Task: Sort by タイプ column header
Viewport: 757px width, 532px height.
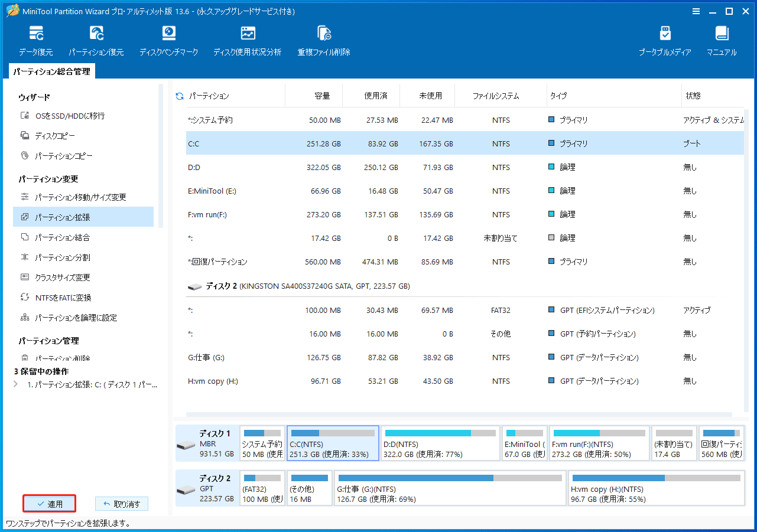Action: [x=558, y=96]
